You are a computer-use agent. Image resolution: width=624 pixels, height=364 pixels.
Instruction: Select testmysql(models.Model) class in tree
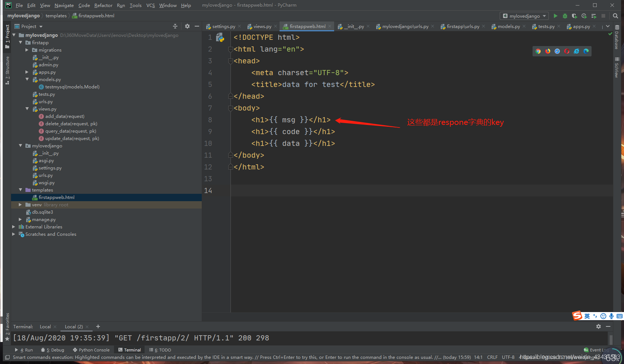pos(72,87)
